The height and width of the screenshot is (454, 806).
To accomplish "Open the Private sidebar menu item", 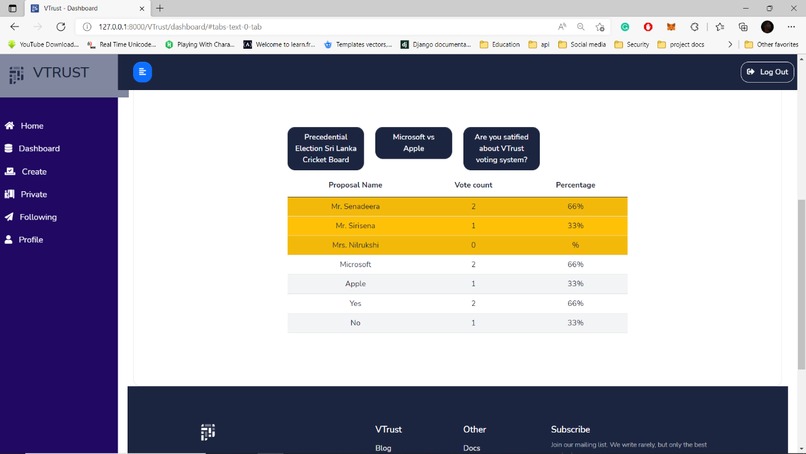I will pyautogui.click(x=26, y=194).
